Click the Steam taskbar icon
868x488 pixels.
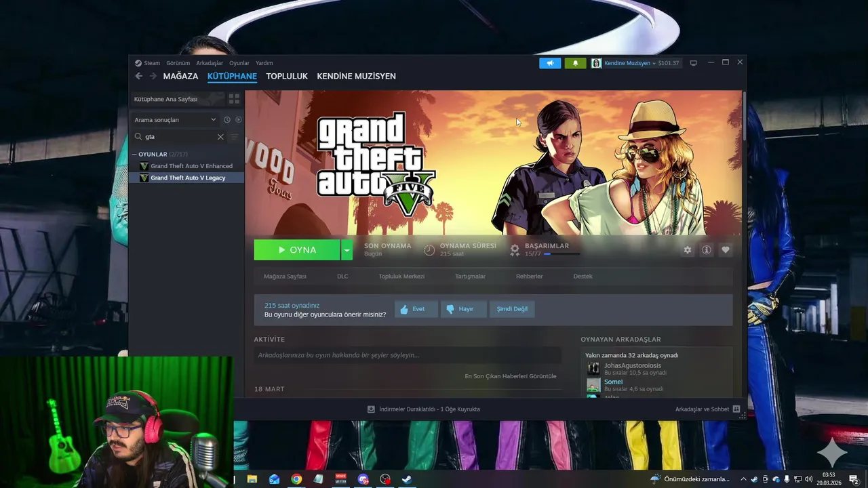click(407, 479)
